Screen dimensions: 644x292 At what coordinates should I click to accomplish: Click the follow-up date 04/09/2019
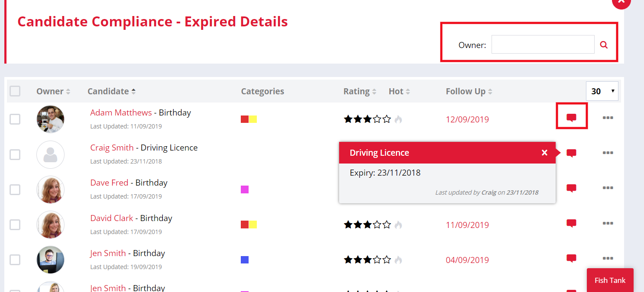467,260
